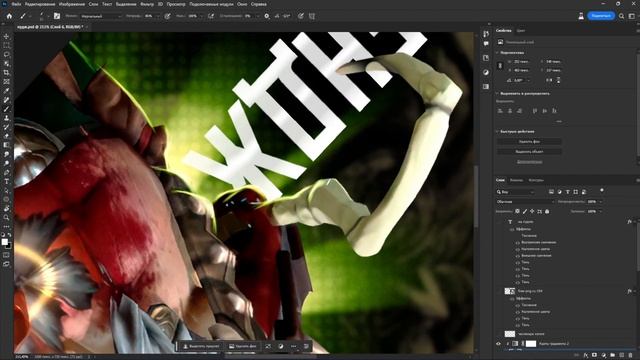Click the Дополнительно link
Screen dimensions: 640x360
529,162
